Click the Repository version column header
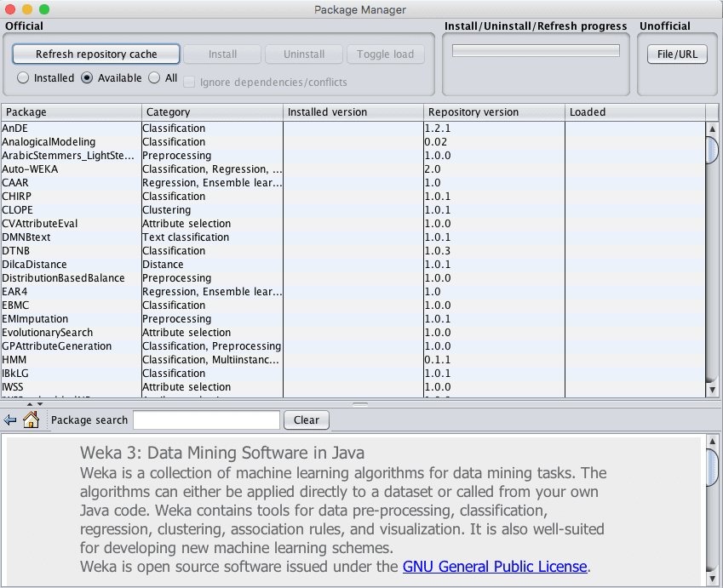Screen dimensions: 723x588 [x=494, y=112]
